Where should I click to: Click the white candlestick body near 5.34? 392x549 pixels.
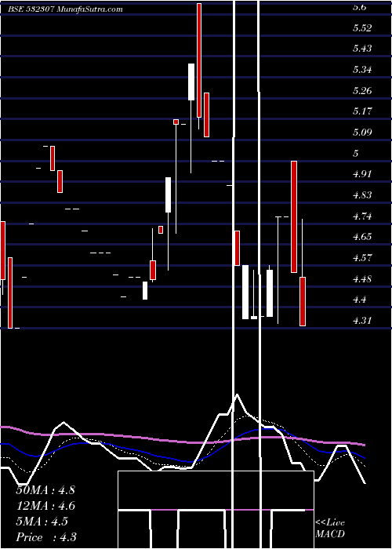pos(191,82)
